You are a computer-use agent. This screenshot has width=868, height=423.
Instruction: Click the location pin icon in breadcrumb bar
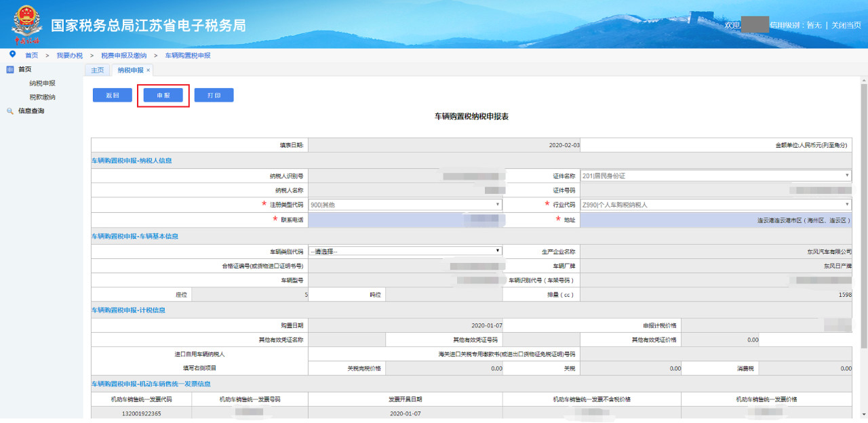click(x=12, y=54)
